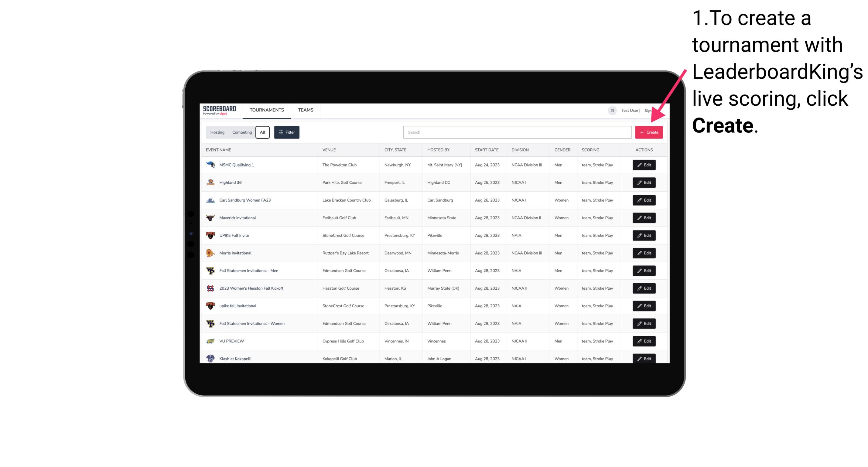
Task: Expand the TOURNAMENTS navigation menu
Action: pos(266,110)
